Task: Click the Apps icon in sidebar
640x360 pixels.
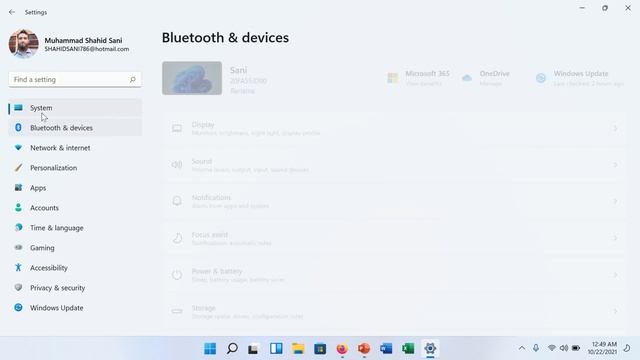Action: point(18,188)
